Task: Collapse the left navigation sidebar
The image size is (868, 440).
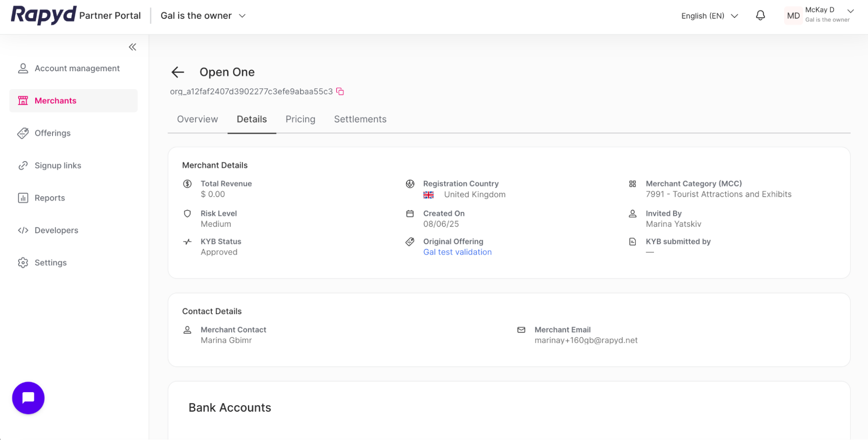Action: click(x=132, y=46)
